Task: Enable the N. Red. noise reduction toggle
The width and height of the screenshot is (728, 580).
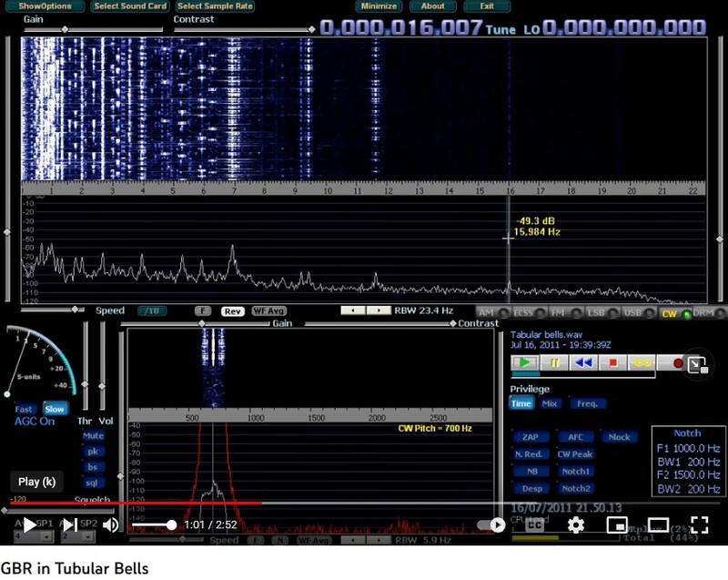Action: click(530, 454)
